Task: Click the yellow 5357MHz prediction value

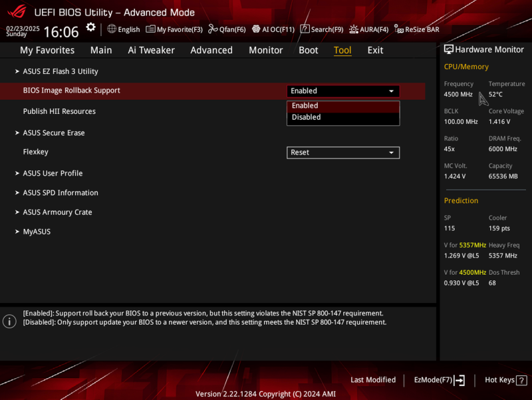Action: [x=472, y=245]
